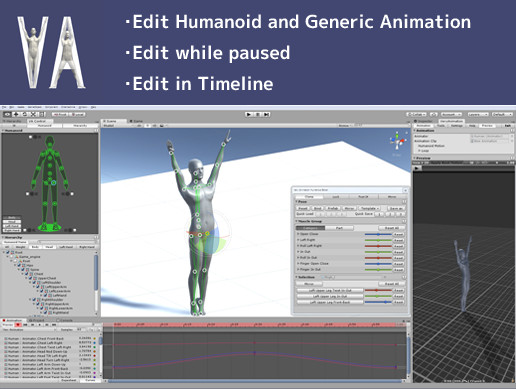The image size is (516, 389).
Task: Collapse the Pose section
Action: click(x=297, y=202)
